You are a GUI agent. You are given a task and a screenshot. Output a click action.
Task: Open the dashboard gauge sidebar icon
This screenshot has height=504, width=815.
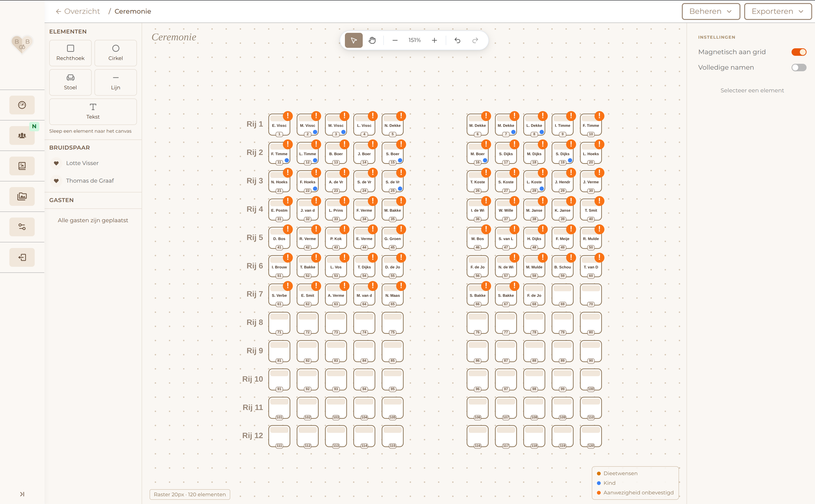click(22, 105)
